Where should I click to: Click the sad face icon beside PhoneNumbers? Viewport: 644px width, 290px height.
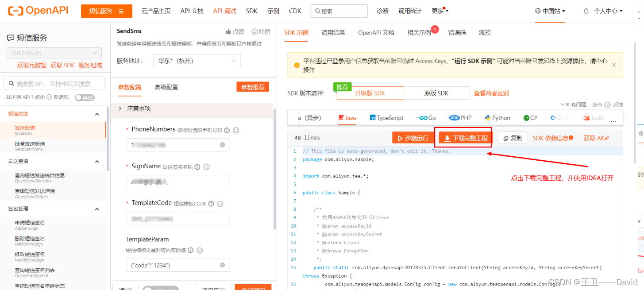[236, 130]
